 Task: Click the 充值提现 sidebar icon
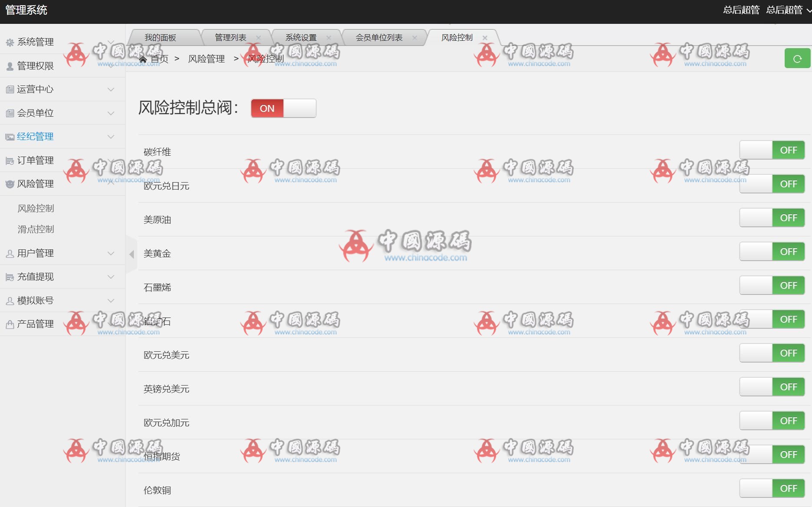pyautogui.click(x=10, y=277)
